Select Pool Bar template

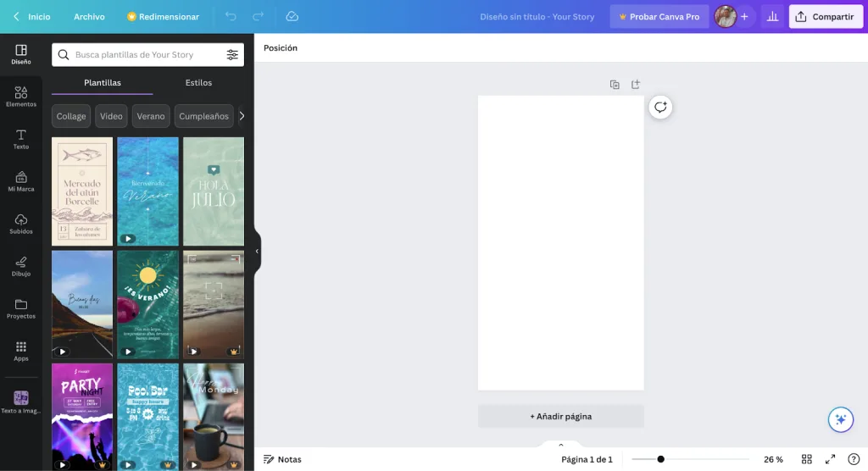147,417
